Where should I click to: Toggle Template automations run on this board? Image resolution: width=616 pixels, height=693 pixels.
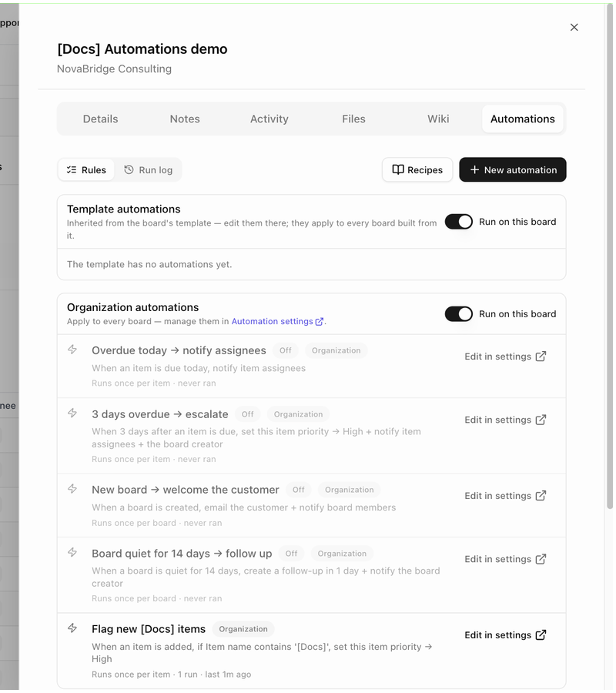460,223
